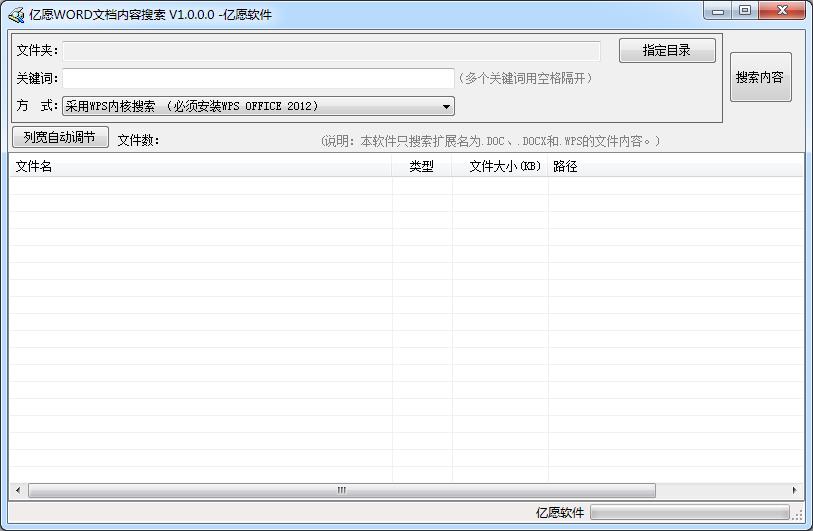813x531 pixels.
Task: Expand the 方式 search method dropdown
Action: [x=446, y=106]
